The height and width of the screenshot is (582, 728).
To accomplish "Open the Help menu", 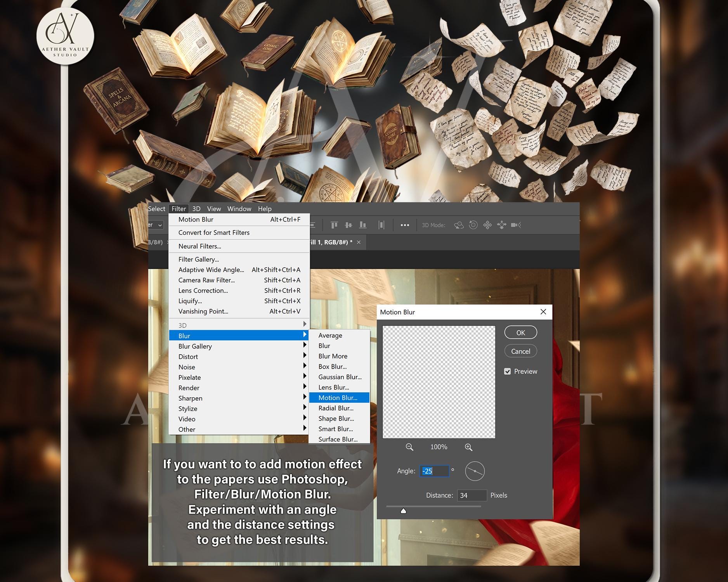I will click(x=265, y=209).
